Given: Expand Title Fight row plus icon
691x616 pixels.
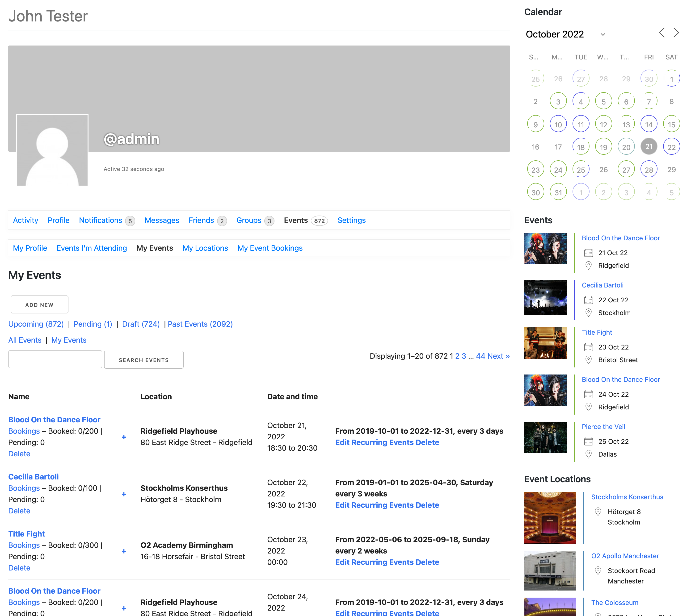Looking at the screenshot, I should (124, 551).
